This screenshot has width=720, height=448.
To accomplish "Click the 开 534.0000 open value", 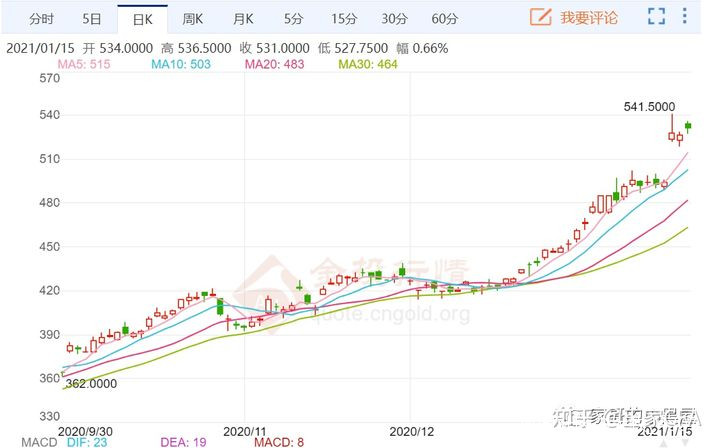I will [x=118, y=48].
